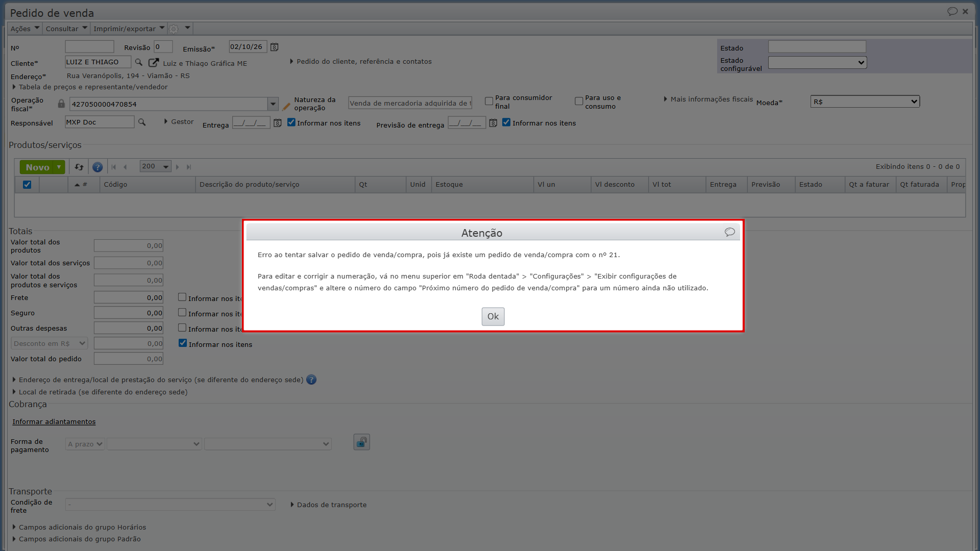Screen dimensions: 980x551
Task: Open the Ações menu
Action: click(24, 29)
